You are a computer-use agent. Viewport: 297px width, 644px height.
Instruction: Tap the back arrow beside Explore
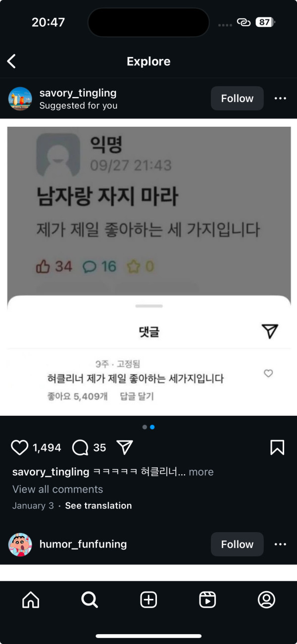coord(11,61)
